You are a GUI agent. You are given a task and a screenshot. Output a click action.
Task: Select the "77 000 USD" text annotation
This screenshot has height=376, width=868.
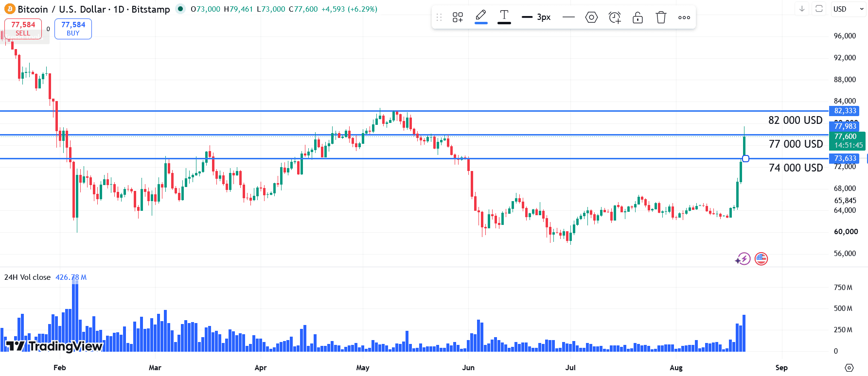(796, 144)
